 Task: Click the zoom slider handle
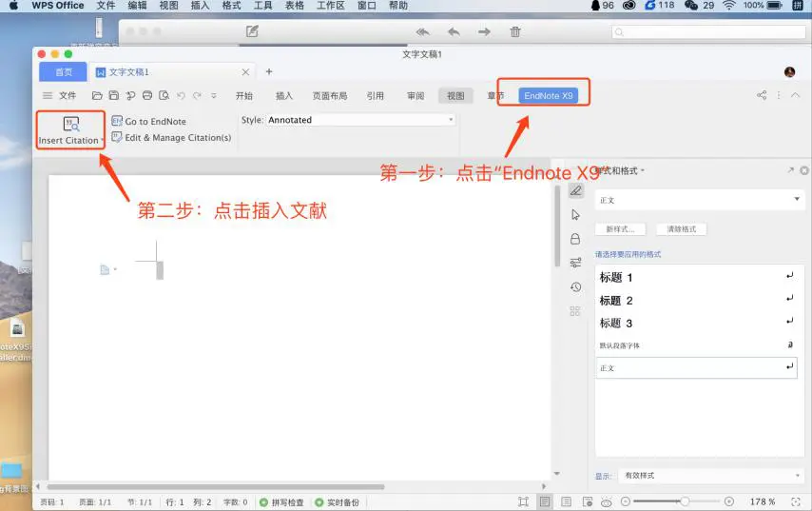[685, 501]
